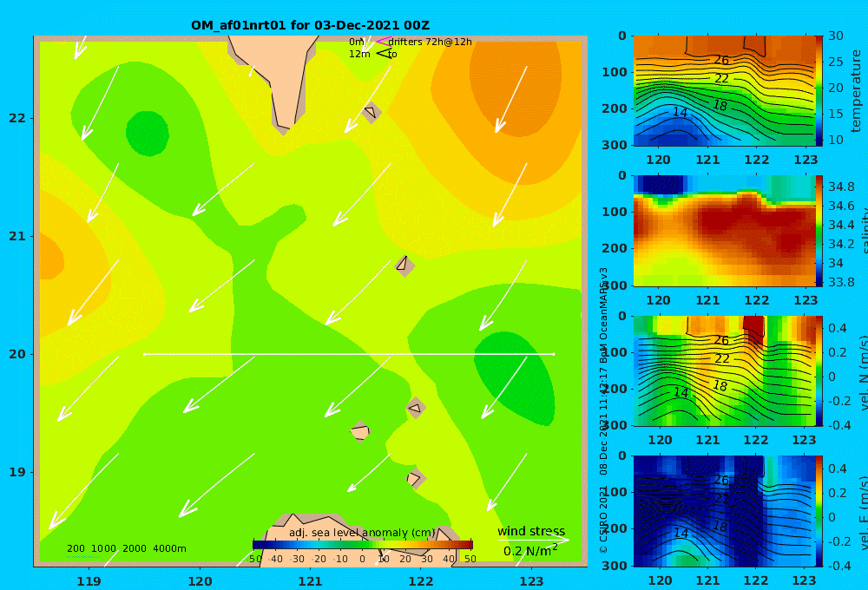Click the black 12m arrow legend symbol
The image size is (868, 590).
coord(383,54)
